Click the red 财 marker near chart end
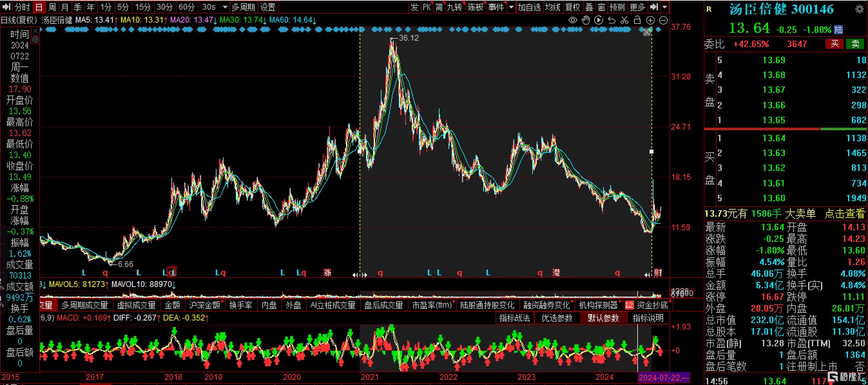This screenshot has width=868, height=385. (657, 272)
